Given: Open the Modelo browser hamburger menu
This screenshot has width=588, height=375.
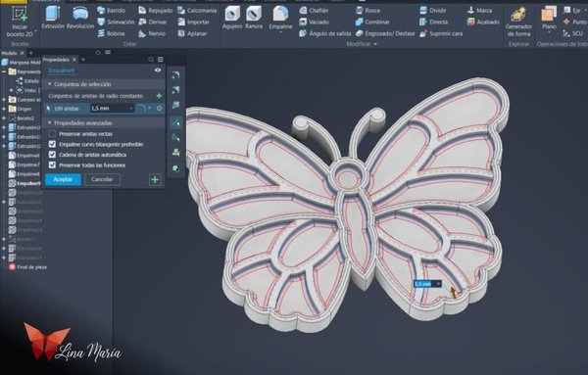Looking at the screenshot, I should [108, 53].
